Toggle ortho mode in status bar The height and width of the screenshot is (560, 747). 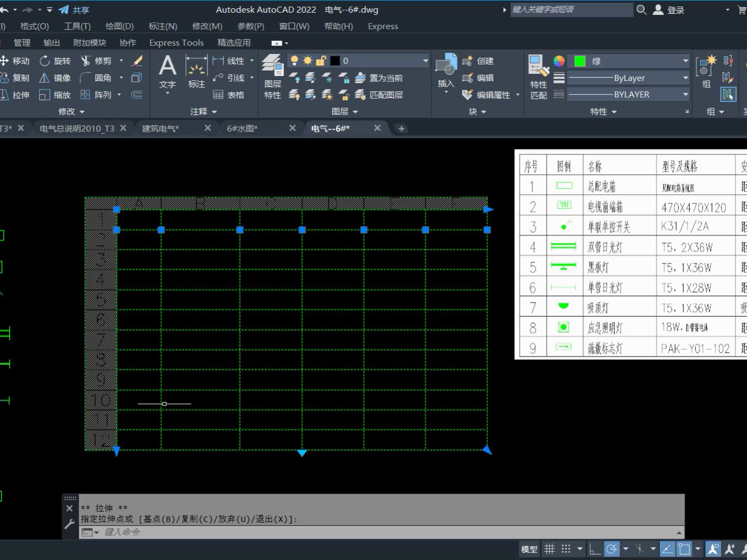coord(595,548)
